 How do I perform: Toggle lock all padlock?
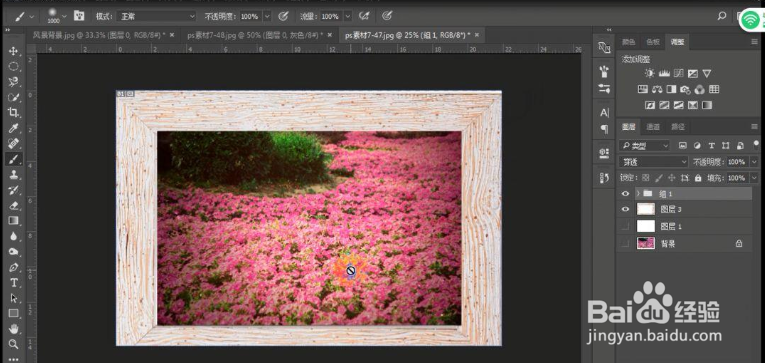tap(698, 178)
